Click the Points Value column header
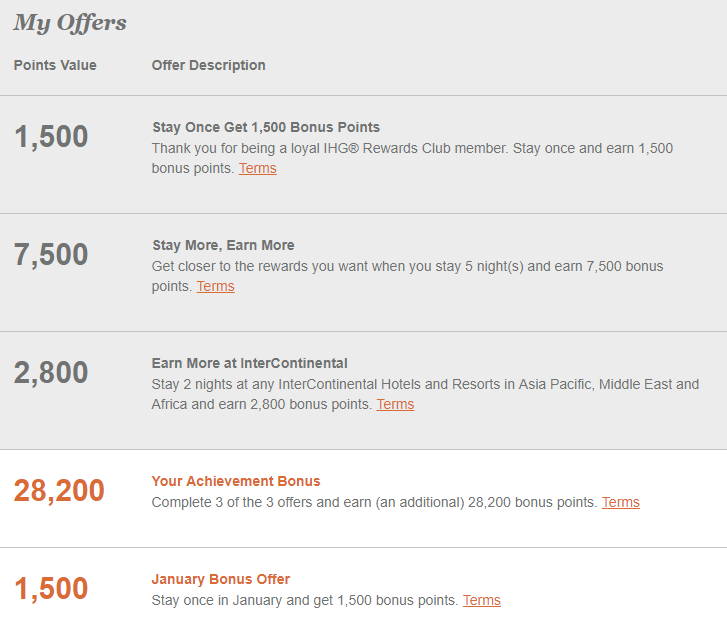The width and height of the screenshot is (727, 643). 55,65
